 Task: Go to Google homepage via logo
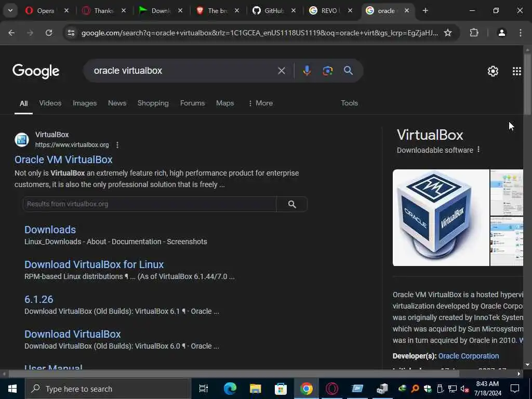36,71
